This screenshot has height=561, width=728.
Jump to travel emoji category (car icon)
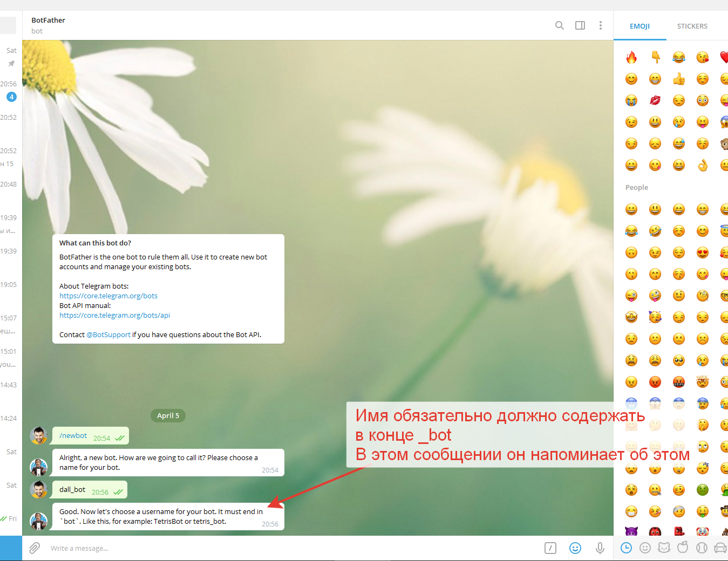pos(720,548)
